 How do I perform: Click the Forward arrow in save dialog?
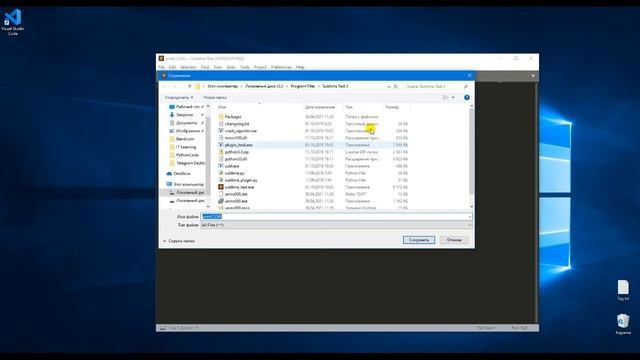click(x=175, y=86)
